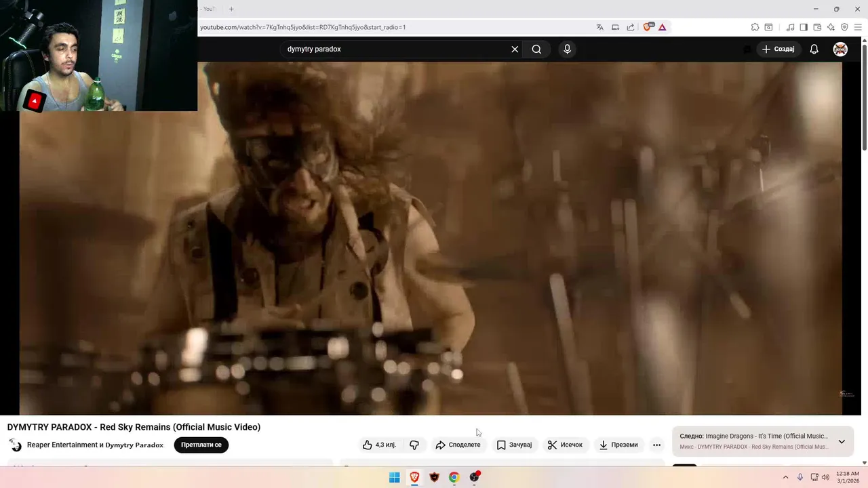The height and width of the screenshot is (488, 868).
Task: Open Brave Shields lion icon
Action: (x=648, y=27)
